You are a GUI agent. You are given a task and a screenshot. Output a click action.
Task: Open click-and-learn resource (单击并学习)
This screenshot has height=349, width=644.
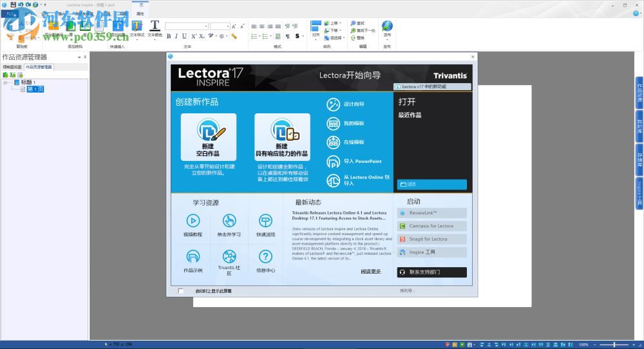(x=229, y=225)
